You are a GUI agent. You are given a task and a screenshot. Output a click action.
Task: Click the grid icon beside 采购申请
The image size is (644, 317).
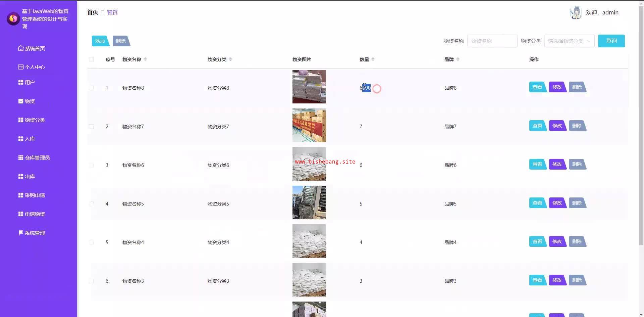coord(21,195)
